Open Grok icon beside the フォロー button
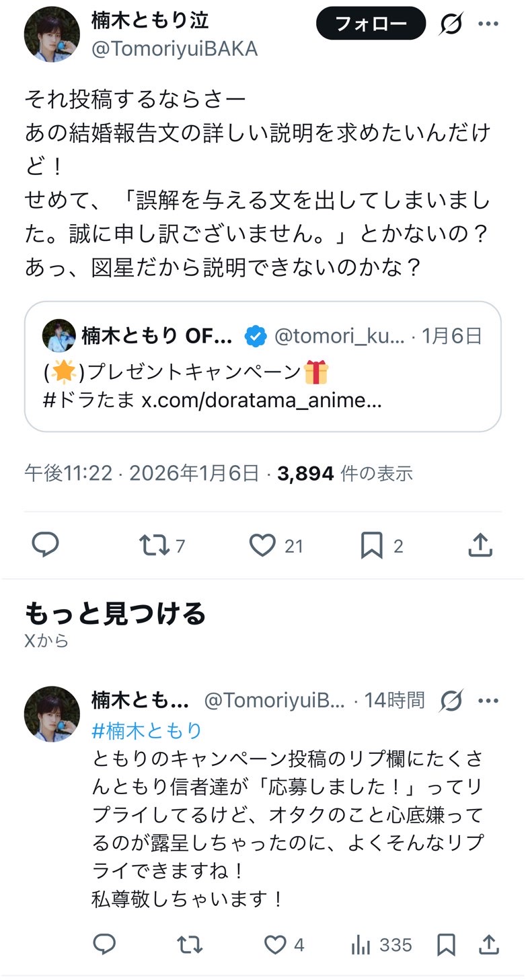 (451, 25)
